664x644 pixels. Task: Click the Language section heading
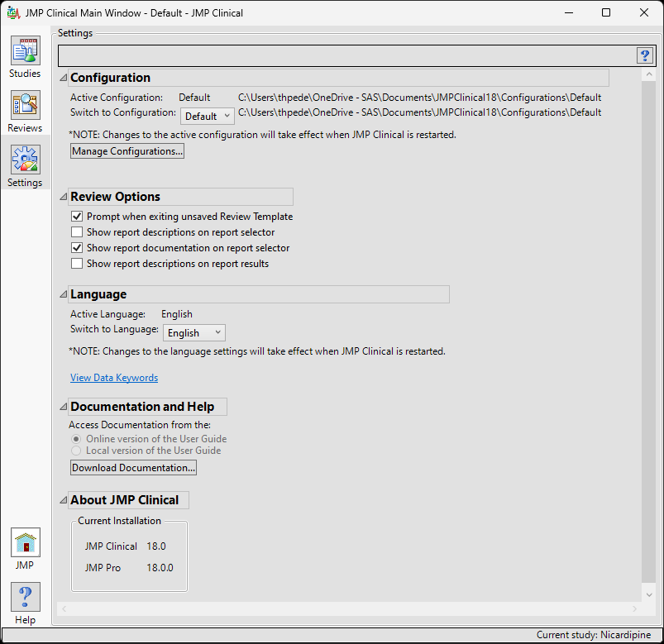click(98, 294)
